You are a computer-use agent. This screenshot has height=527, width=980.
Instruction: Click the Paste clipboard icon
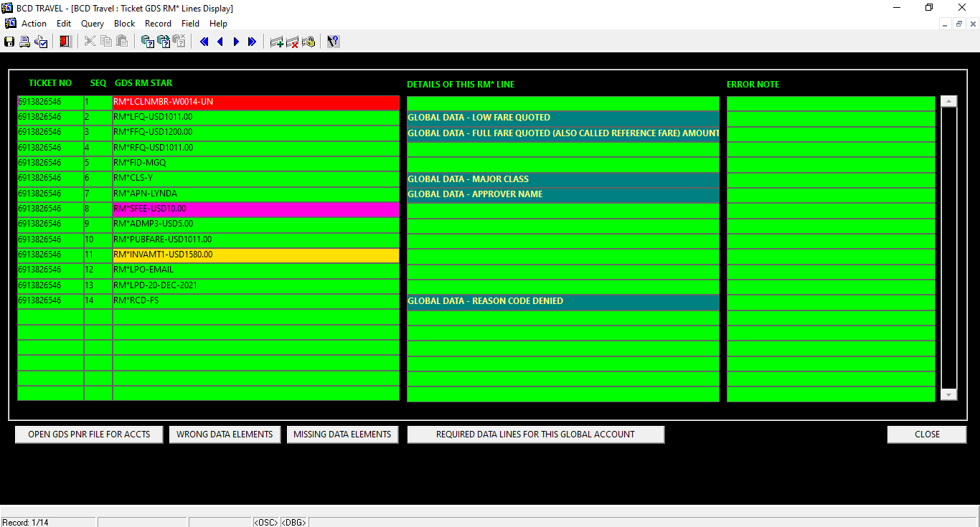121,42
